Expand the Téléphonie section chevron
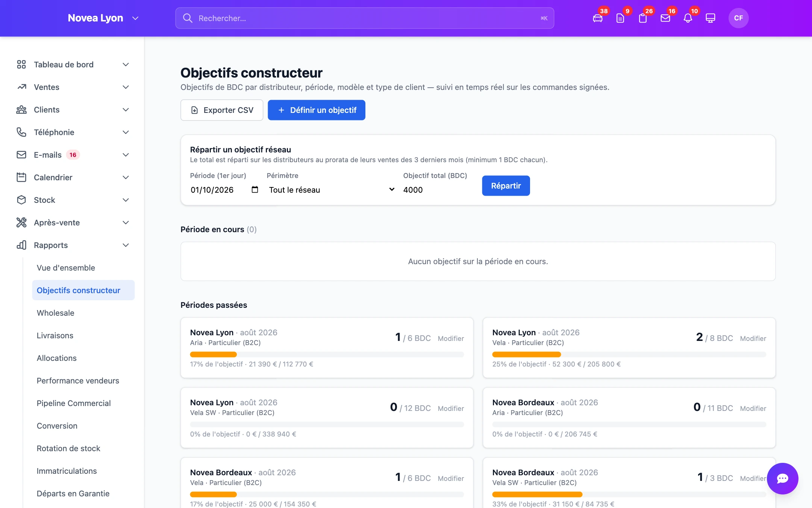Image resolution: width=812 pixels, height=508 pixels. pyautogui.click(x=126, y=132)
